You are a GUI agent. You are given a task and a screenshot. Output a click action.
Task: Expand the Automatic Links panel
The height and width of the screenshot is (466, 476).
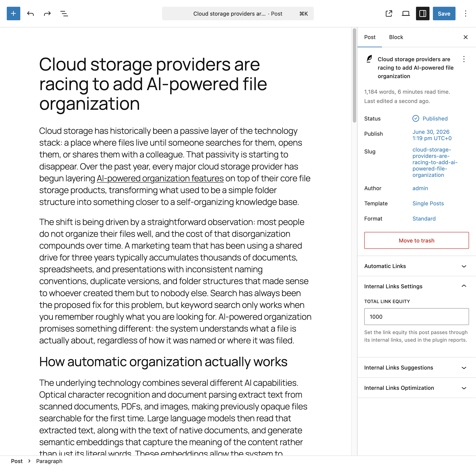[x=416, y=266]
